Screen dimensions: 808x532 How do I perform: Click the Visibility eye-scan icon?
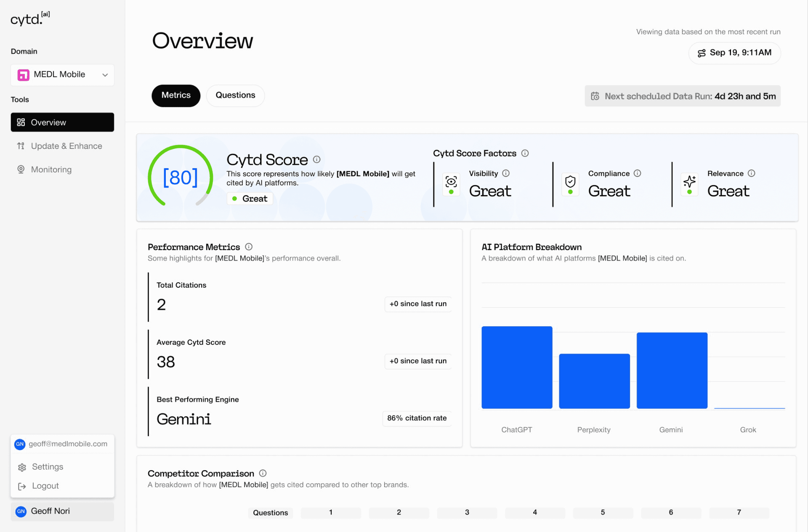[x=451, y=182]
